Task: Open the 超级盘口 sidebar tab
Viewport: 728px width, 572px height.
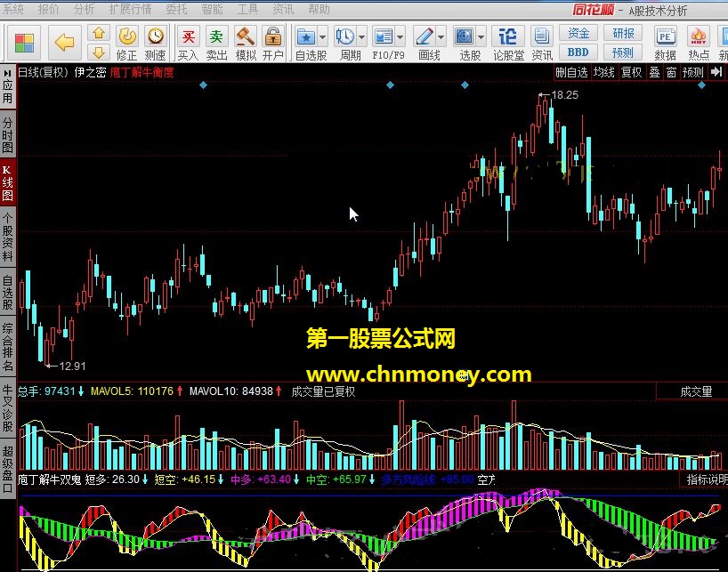Action: pos(7,469)
